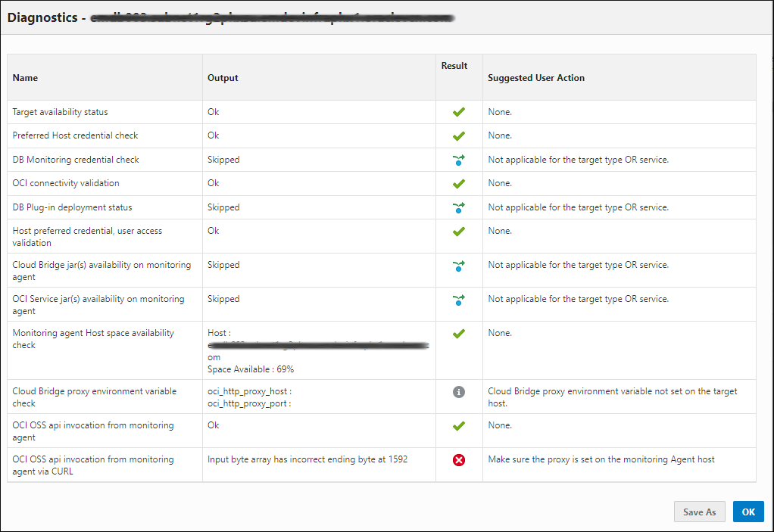Screen dimensions: 774x532
Task: Click green checkmark for Preferred Host credential check
Action: pyautogui.click(x=458, y=136)
